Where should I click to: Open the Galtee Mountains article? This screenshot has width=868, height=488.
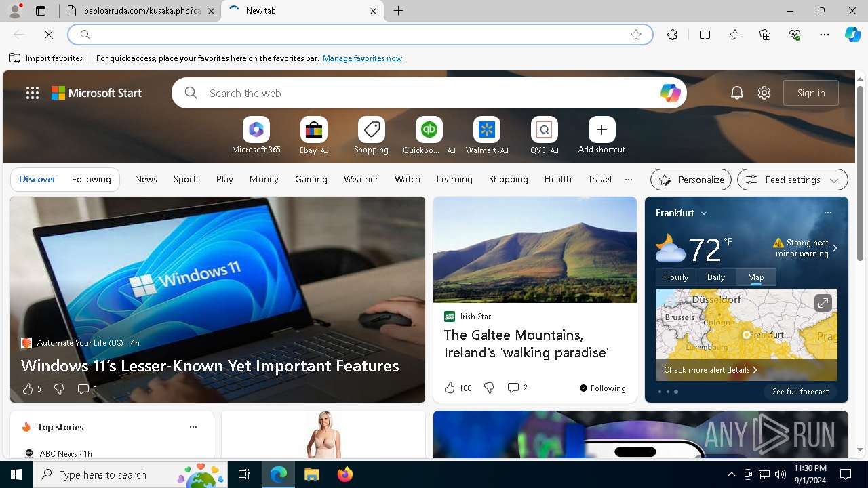point(527,344)
